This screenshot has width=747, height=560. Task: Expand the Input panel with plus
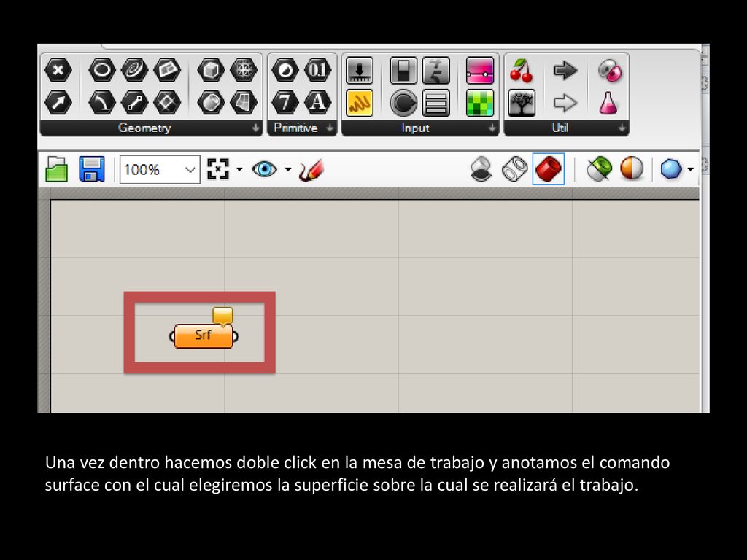pyautogui.click(x=492, y=128)
